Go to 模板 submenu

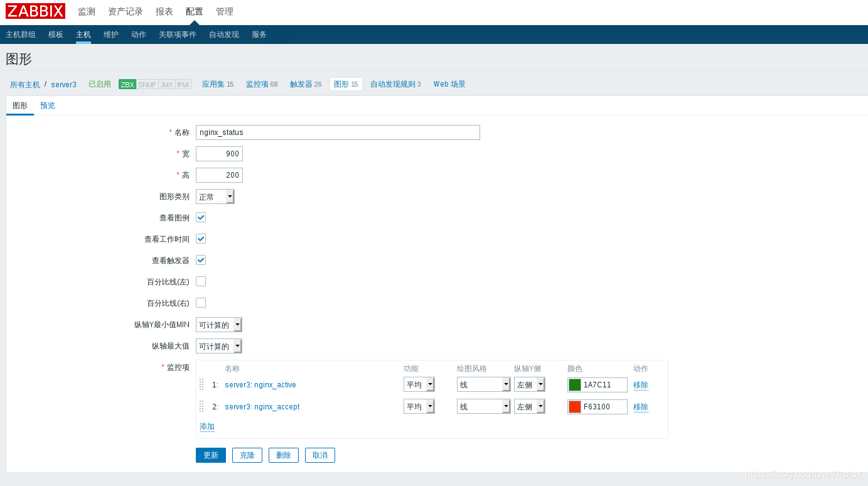pyautogui.click(x=56, y=35)
